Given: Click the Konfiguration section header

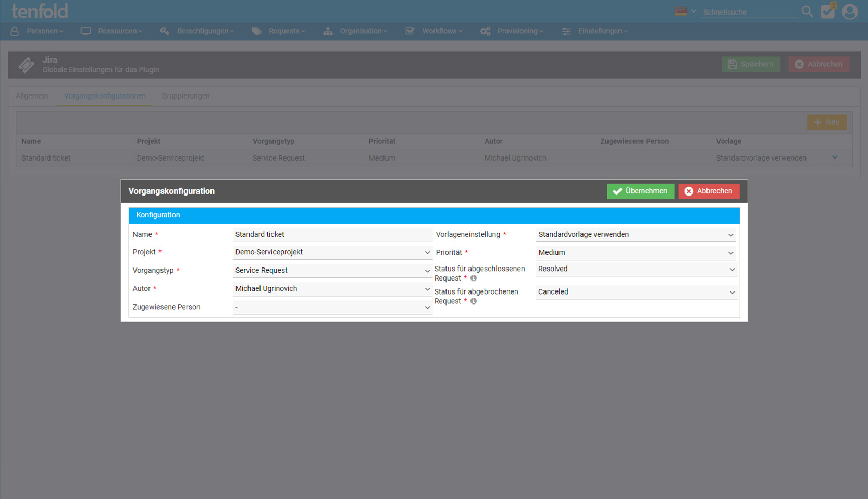Looking at the screenshot, I should point(434,215).
